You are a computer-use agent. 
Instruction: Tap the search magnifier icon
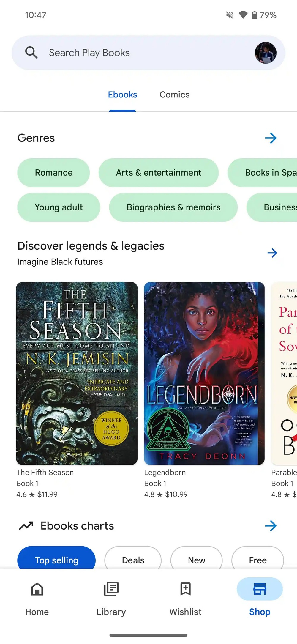click(31, 53)
